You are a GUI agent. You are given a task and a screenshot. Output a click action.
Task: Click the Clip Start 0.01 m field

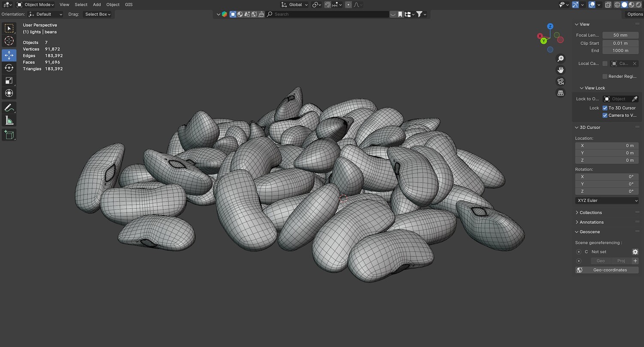(x=620, y=43)
